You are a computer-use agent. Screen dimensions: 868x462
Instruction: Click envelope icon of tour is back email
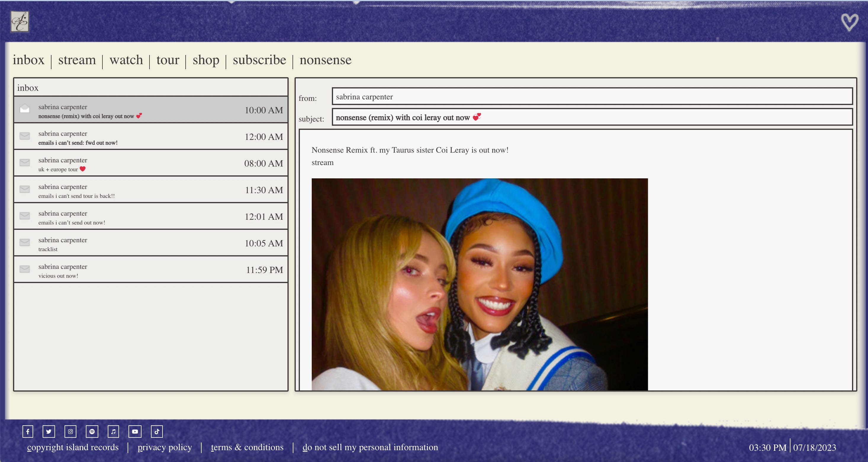pyautogui.click(x=25, y=189)
